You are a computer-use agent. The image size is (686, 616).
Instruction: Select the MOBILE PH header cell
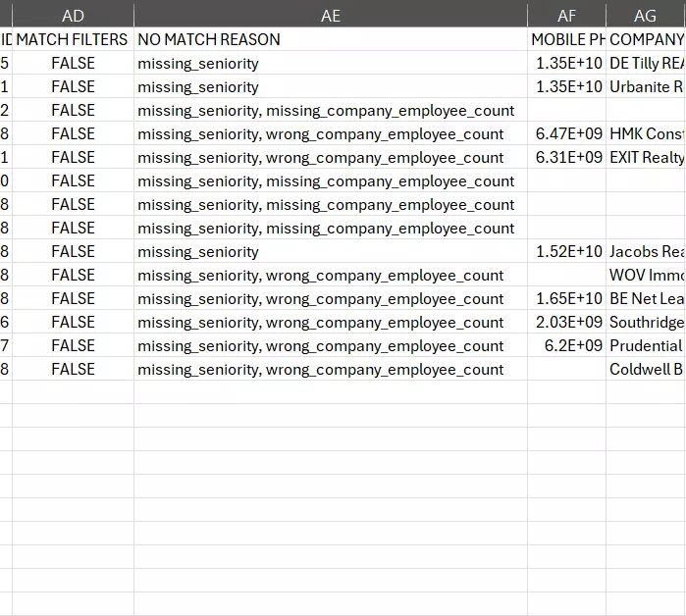(x=566, y=39)
